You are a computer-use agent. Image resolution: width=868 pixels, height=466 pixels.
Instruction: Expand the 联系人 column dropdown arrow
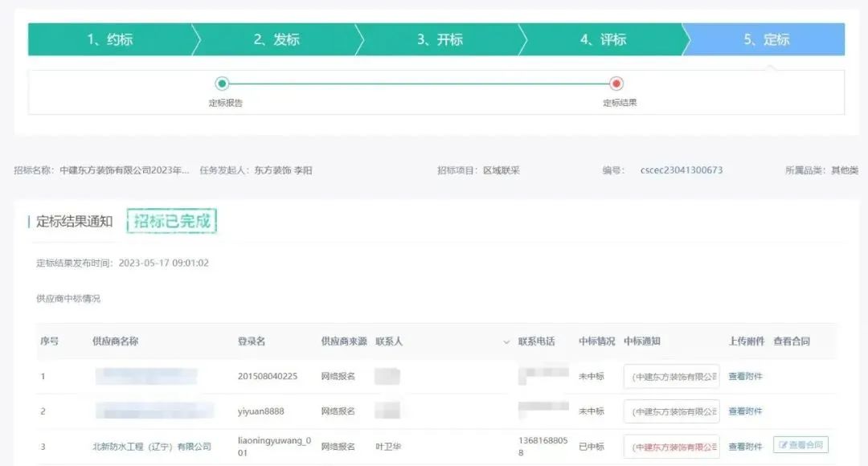[x=506, y=342]
